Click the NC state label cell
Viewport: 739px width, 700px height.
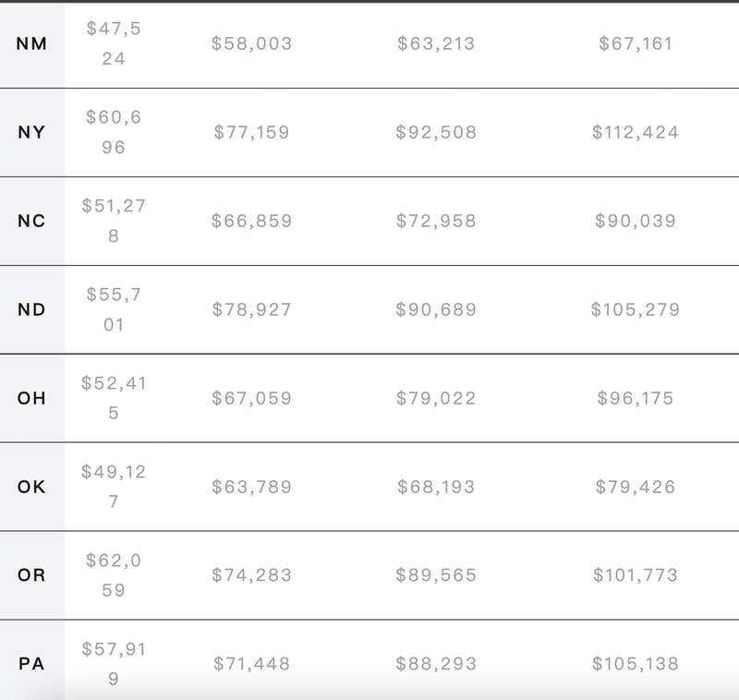point(31,221)
